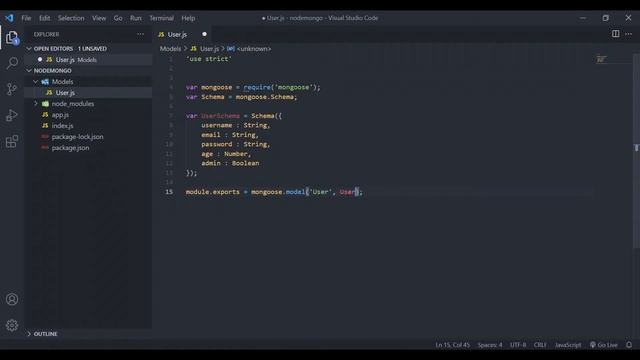Click User.js in the breadcrumb
640x360 pixels.
click(209, 49)
